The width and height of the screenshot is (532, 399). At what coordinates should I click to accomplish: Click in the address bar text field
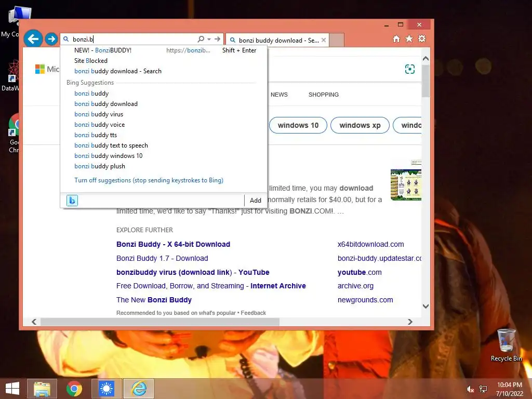[x=133, y=39]
